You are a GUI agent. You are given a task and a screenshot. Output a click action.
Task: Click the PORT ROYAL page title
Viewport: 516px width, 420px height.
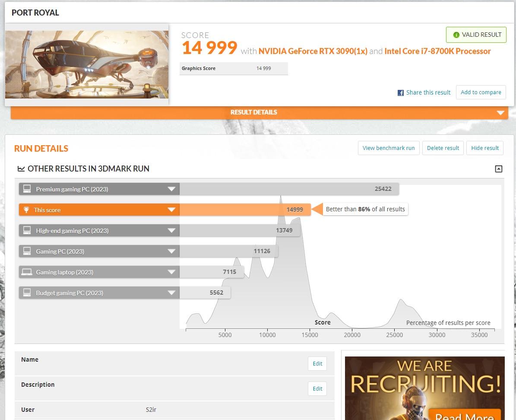(35, 13)
